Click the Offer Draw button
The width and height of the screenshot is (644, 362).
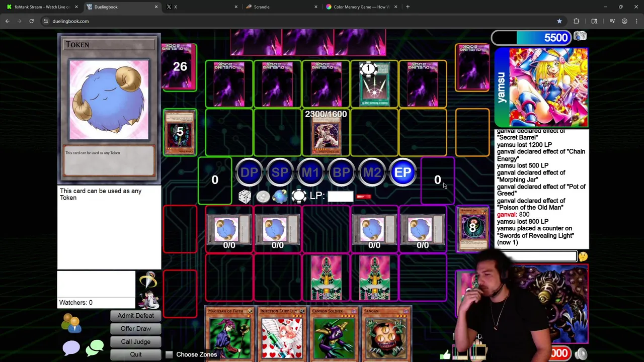pyautogui.click(x=136, y=328)
